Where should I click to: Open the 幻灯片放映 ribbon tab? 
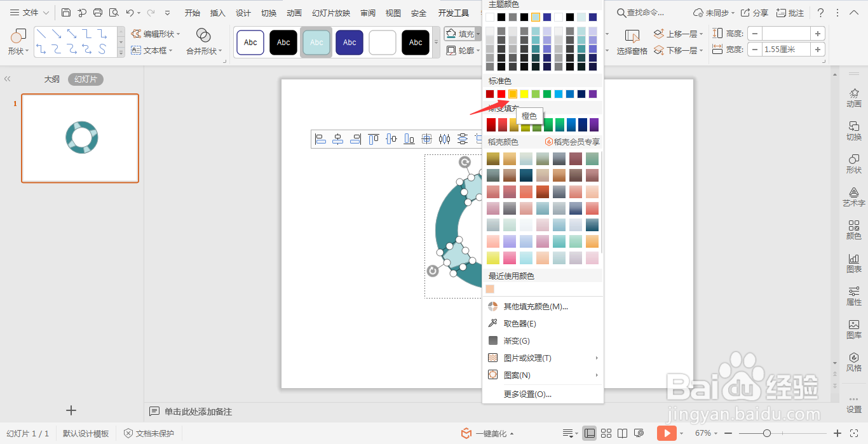click(x=331, y=13)
